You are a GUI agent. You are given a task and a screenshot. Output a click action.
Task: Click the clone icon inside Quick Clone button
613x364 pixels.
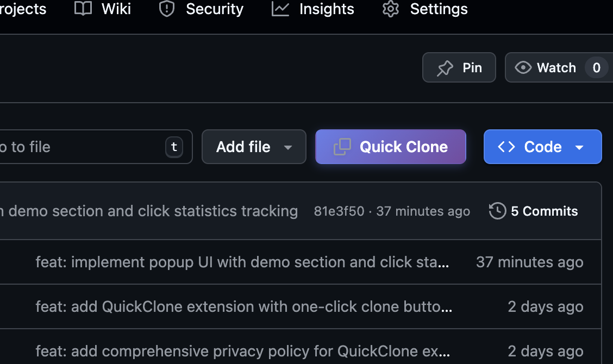pyautogui.click(x=342, y=146)
